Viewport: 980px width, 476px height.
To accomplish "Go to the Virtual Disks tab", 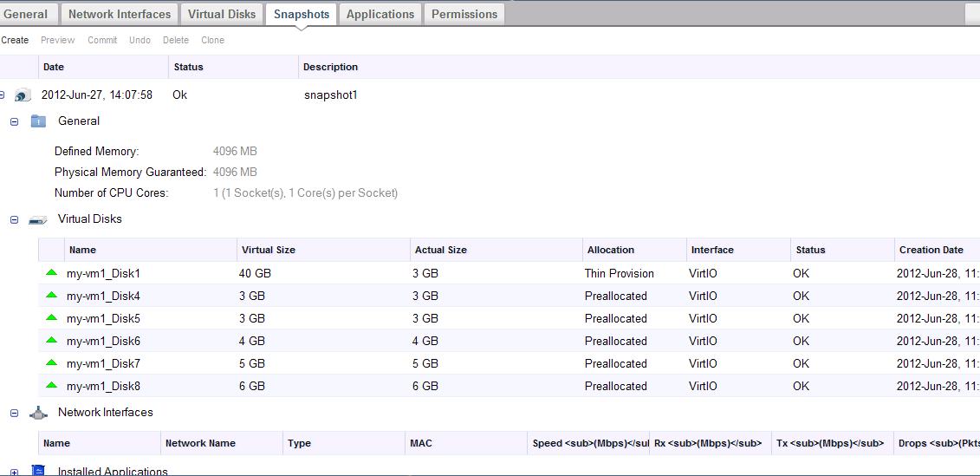I will coord(222,14).
